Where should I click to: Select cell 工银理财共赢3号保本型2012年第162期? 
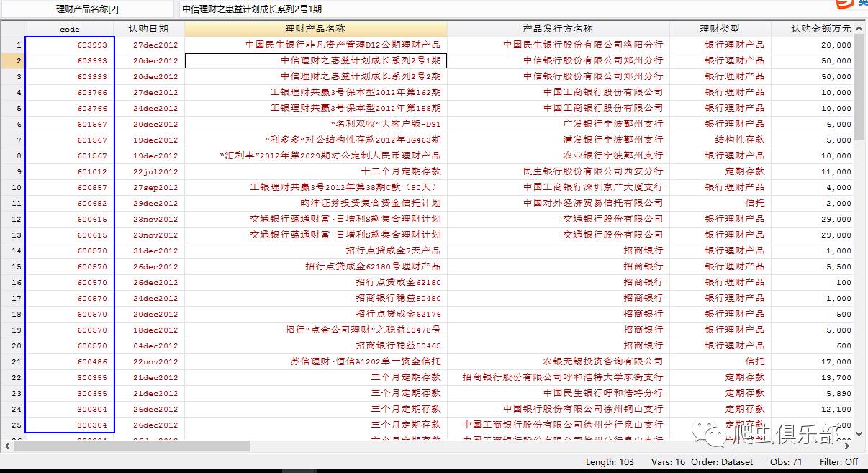coord(316,92)
